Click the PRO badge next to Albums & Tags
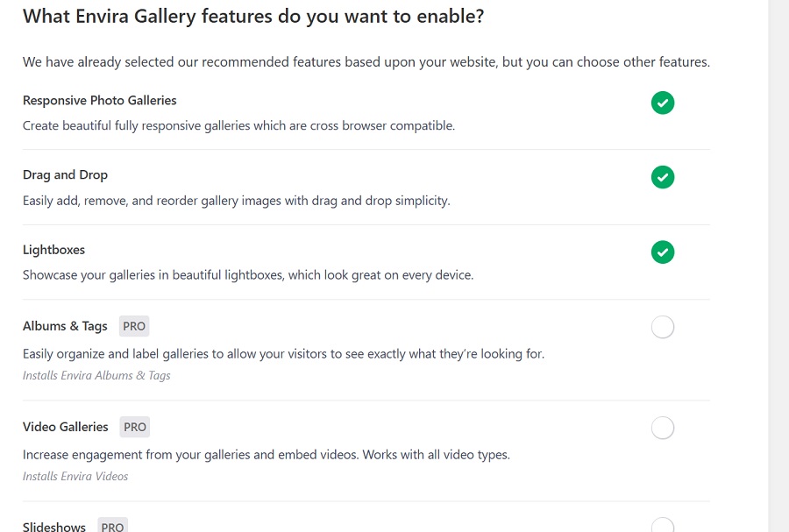Viewport: 789px width, 532px height. 133,326
